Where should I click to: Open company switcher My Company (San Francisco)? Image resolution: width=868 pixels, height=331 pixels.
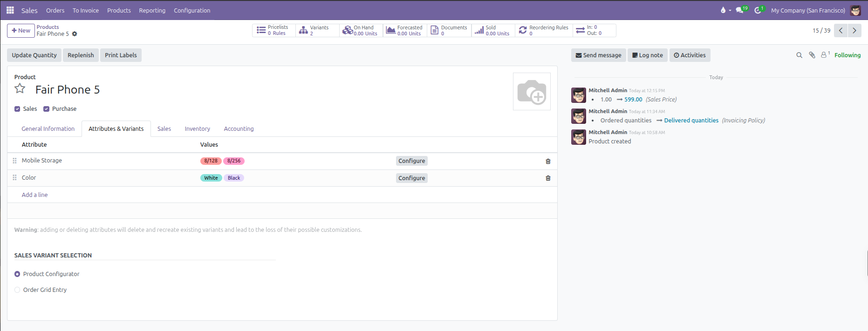[x=808, y=10]
